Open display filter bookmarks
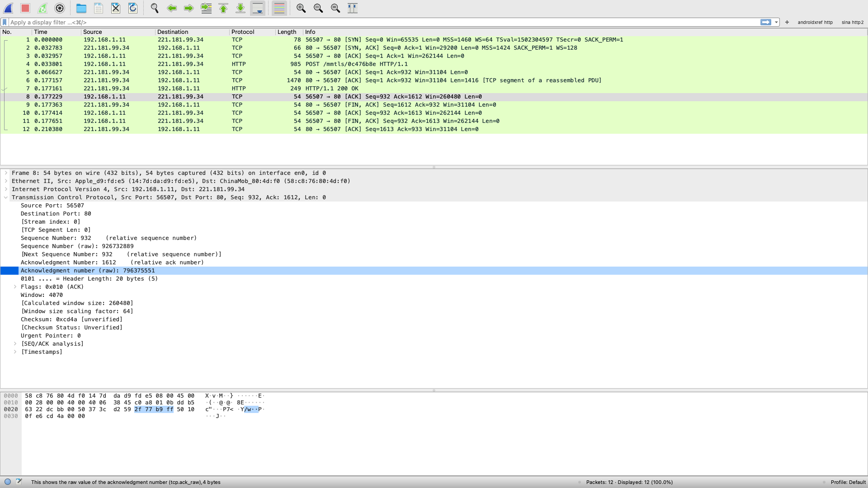Image resolution: width=868 pixels, height=488 pixels. tap(5, 22)
